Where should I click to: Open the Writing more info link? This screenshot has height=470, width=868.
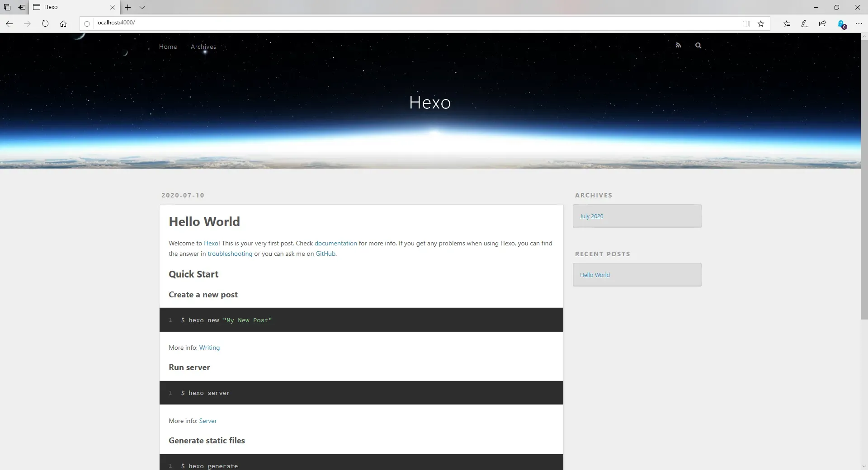[x=209, y=348]
